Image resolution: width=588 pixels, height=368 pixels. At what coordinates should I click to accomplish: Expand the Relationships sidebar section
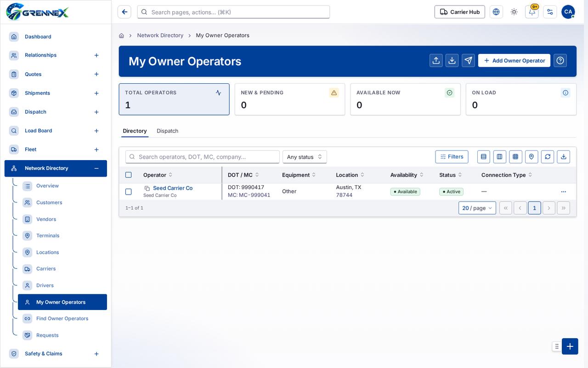pos(96,55)
